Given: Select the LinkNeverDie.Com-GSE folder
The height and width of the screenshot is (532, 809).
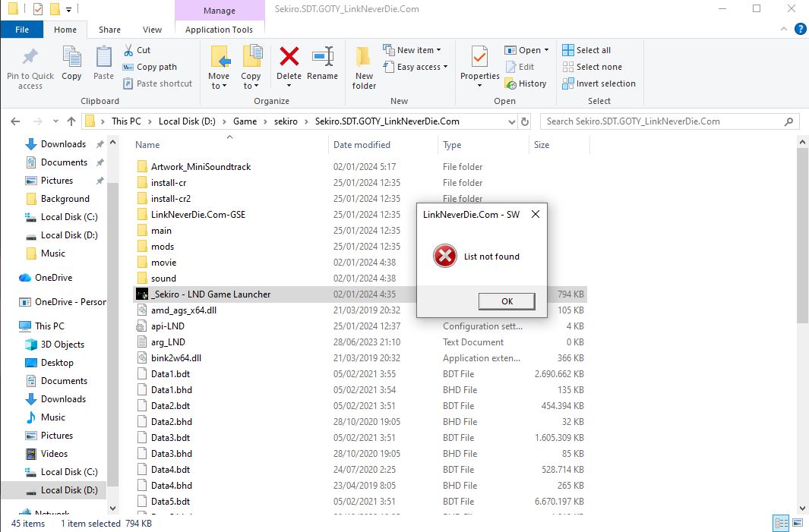Looking at the screenshot, I should pyautogui.click(x=198, y=215).
